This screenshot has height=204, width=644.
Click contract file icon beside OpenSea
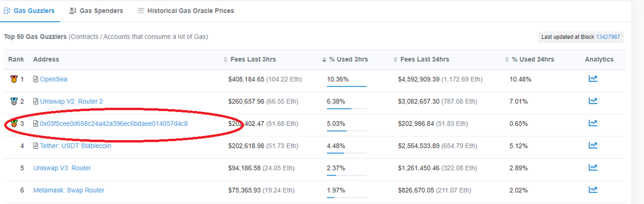[36, 79]
